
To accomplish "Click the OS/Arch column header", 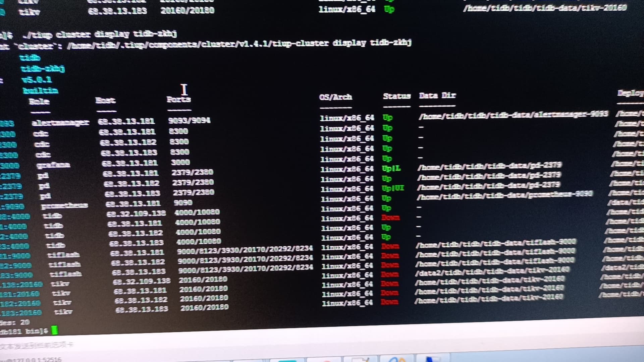I will 335,97.
